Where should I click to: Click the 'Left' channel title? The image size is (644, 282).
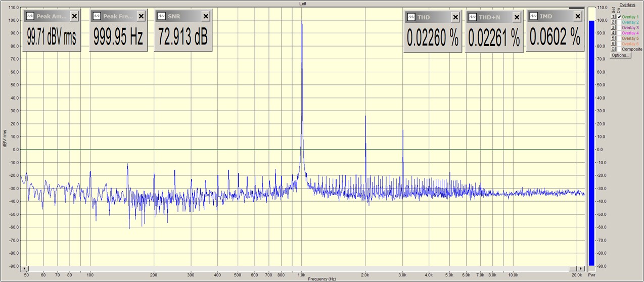[x=303, y=4]
